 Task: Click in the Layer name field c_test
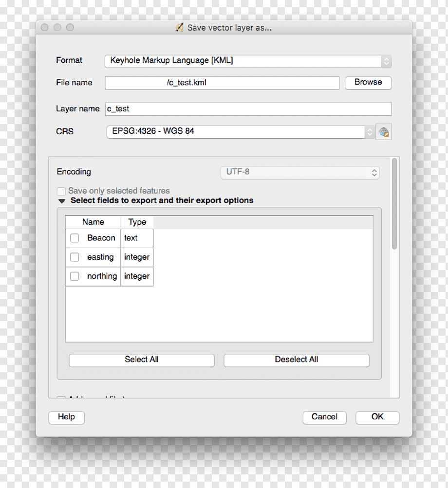point(248,109)
